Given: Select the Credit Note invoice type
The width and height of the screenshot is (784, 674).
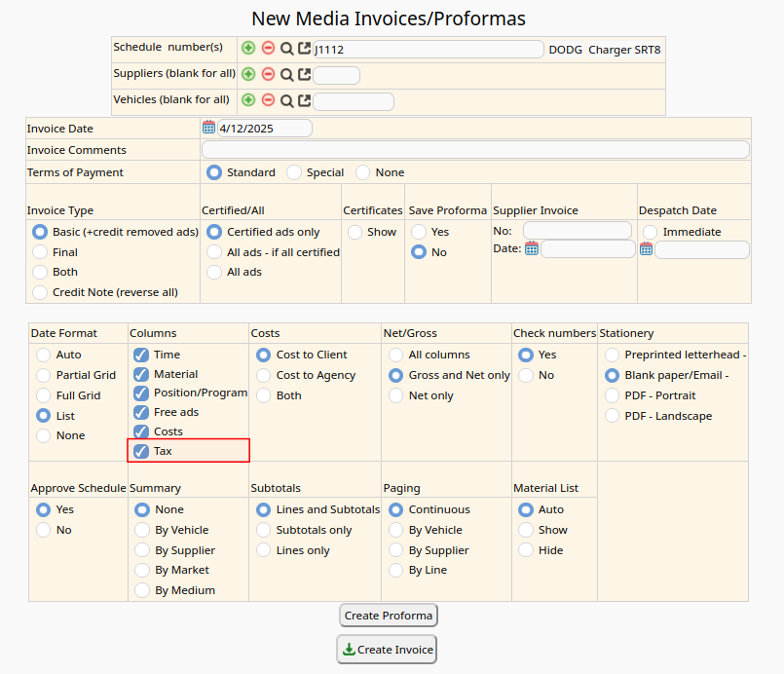Looking at the screenshot, I should tap(40, 292).
